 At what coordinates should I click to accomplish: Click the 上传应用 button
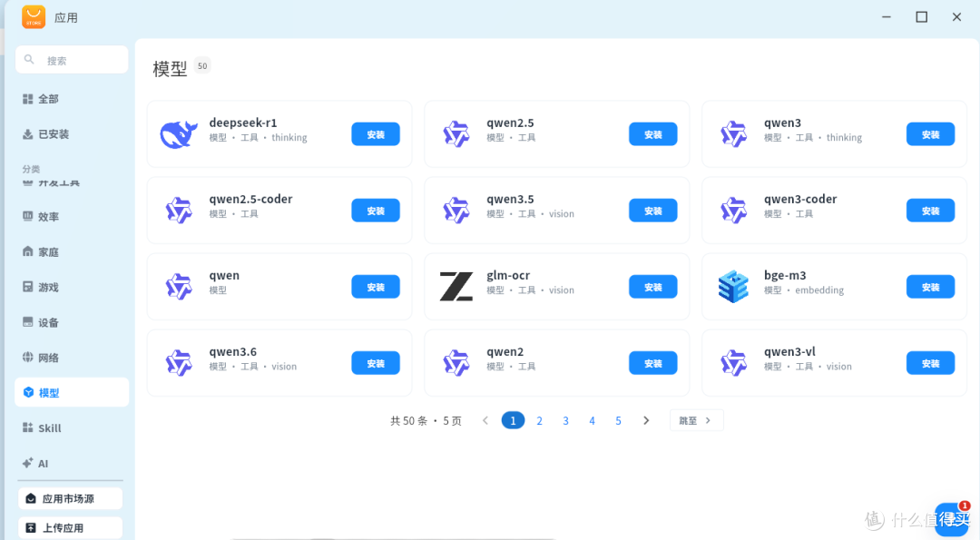tap(70, 527)
